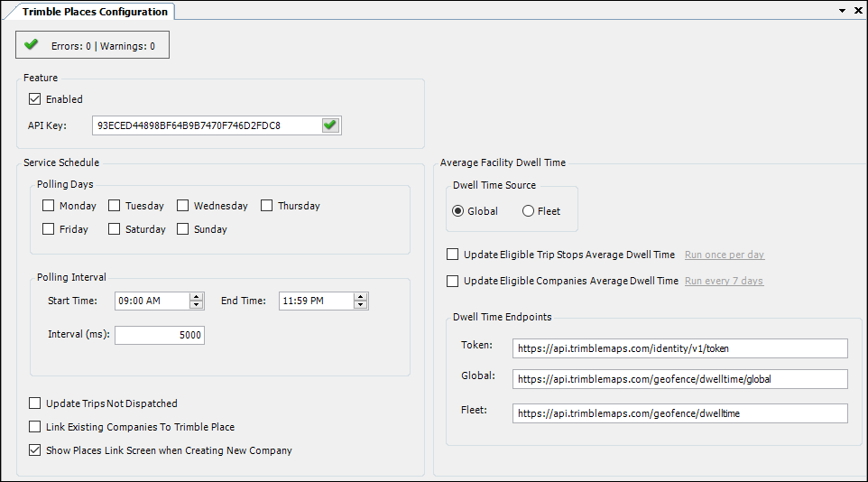Tick the Wednesday polling checkbox

[183, 206]
